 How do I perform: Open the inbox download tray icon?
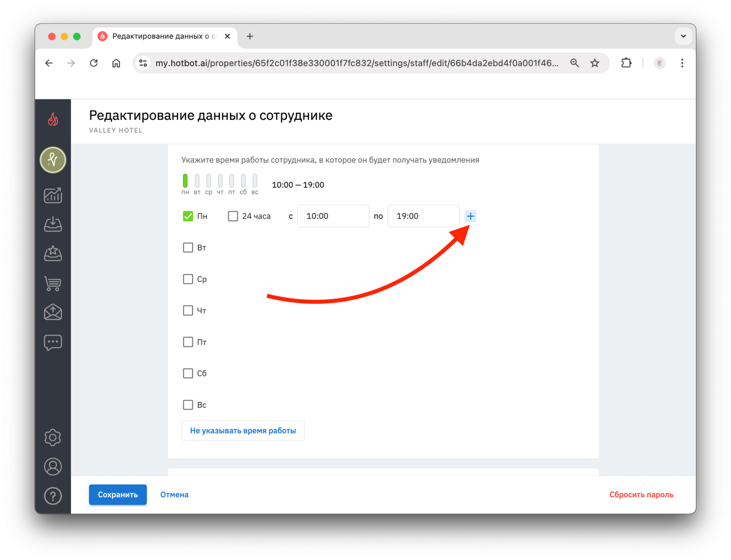click(x=53, y=224)
